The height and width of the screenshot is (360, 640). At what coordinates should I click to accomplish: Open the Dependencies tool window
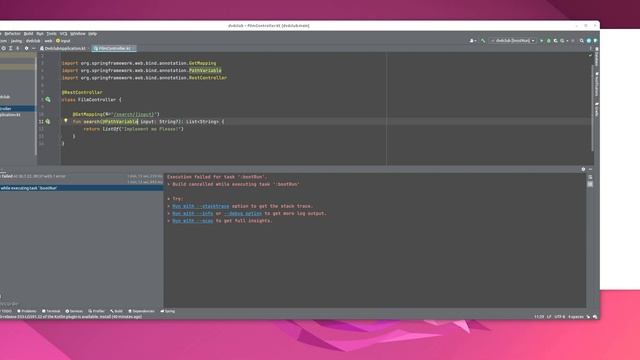tap(142, 311)
